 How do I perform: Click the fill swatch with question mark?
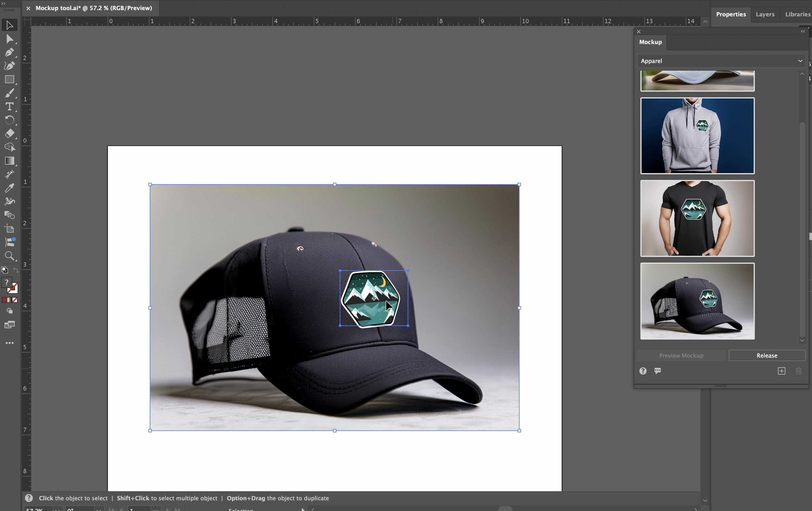6,282
